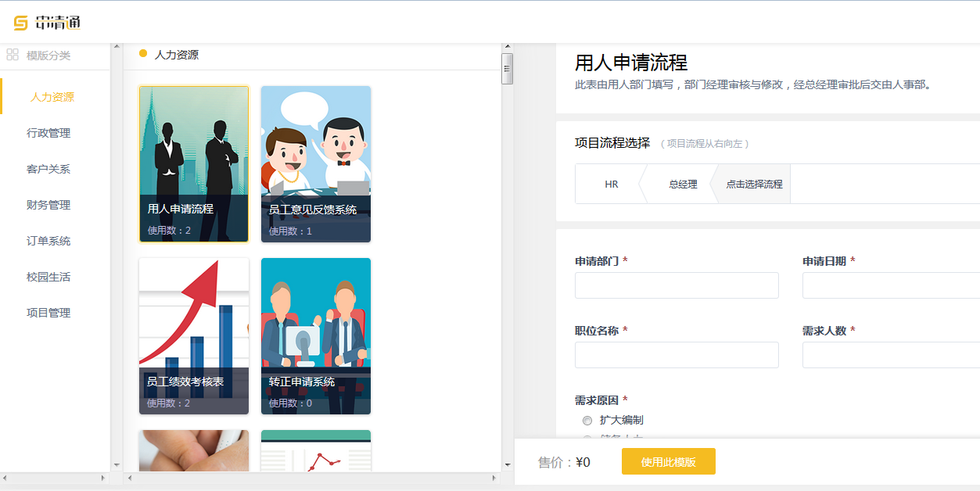Click the sidebar horizontal scroll-right arrow

[x=103, y=478]
